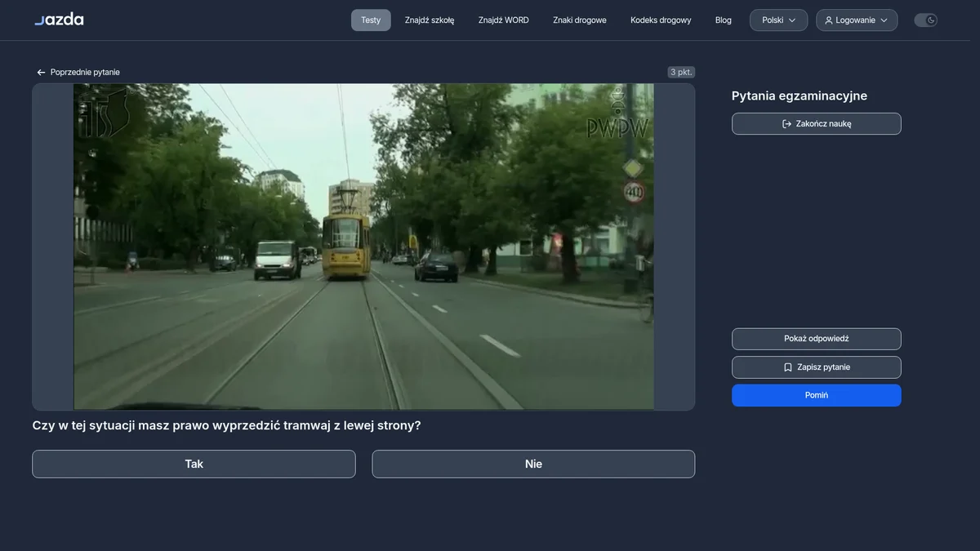Open the Jazda logo homepage
This screenshot has width=980, height=551.
click(59, 20)
